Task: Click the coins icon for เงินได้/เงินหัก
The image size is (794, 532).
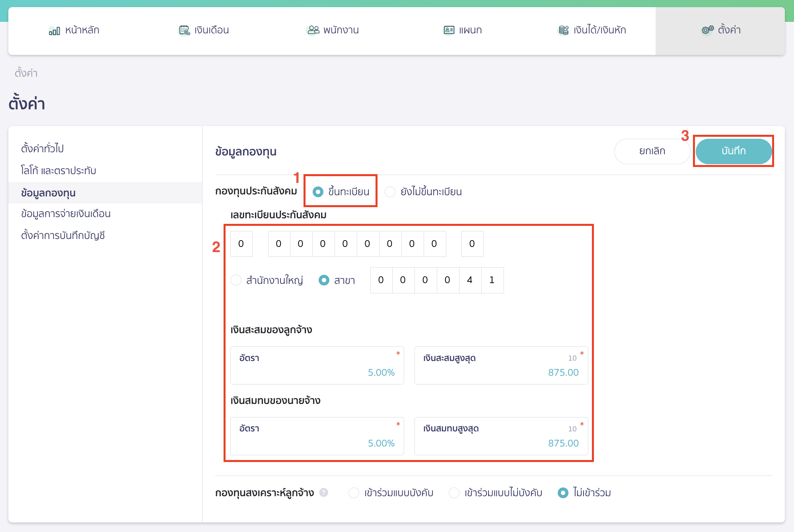Action: 563,30
